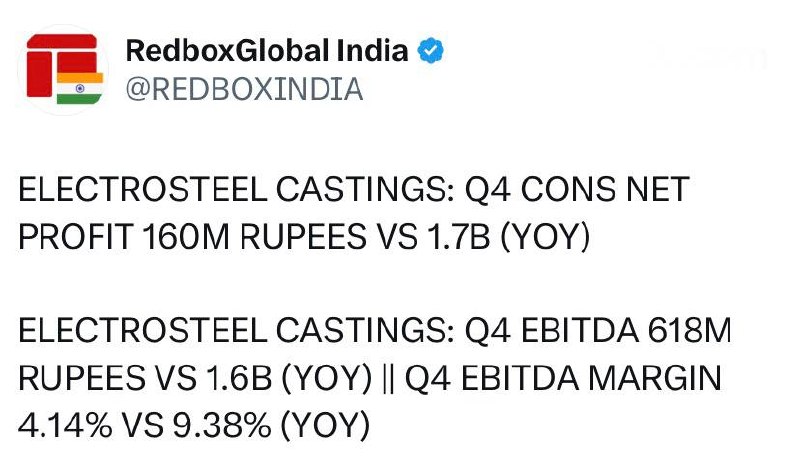Click the RUPEES VS 1.6B text
This screenshot has height=469, width=800.
tap(145, 378)
